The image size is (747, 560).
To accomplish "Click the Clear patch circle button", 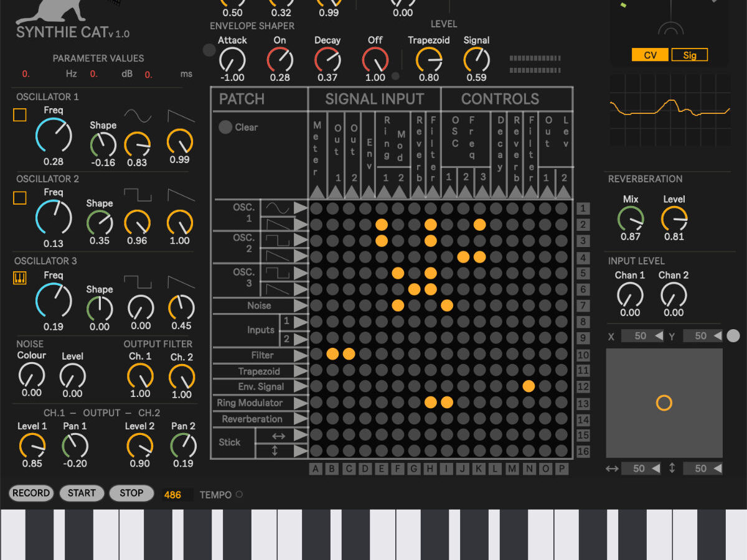I will point(225,127).
